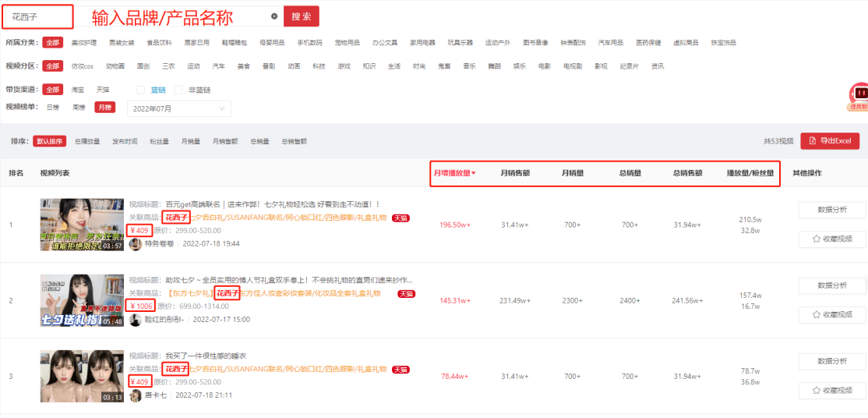Select the 月榜 ranking option
The height and width of the screenshot is (418, 868).
pyautogui.click(x=104, y=108)
